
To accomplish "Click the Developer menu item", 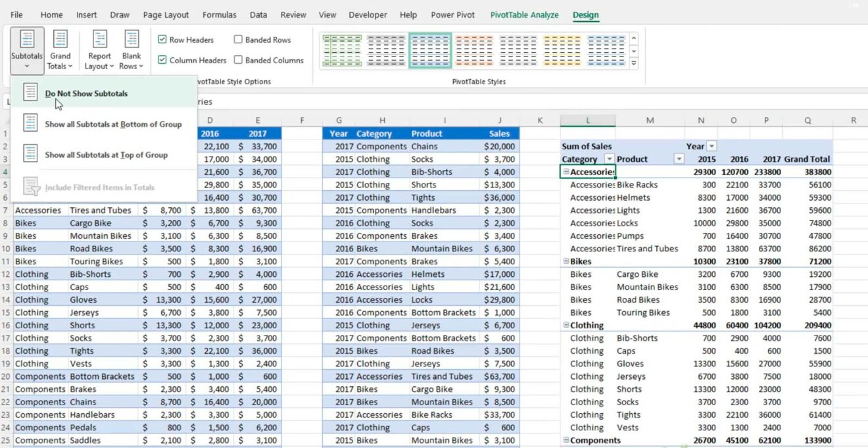I will point(368,14).
